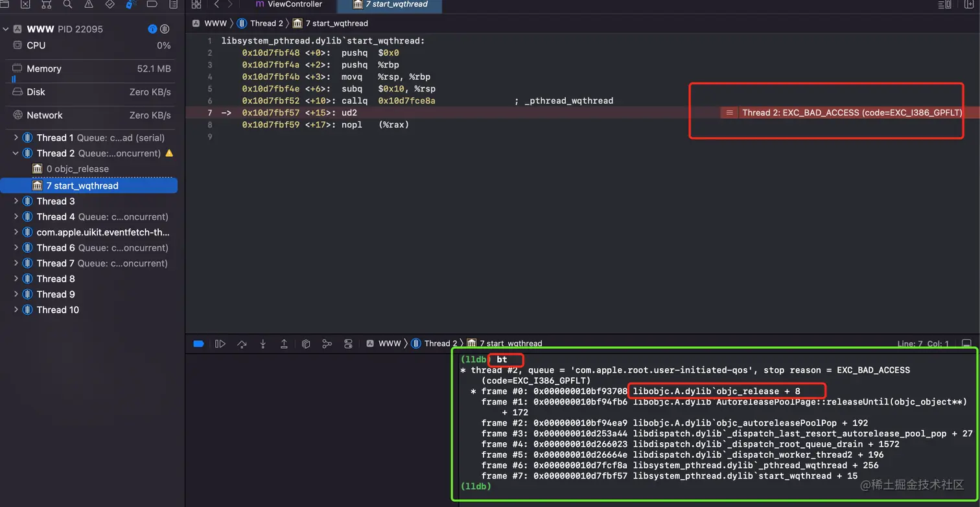Select frame 7 start_wqthread in navigator
Screen dimensions: 980x507
[89, 185]
